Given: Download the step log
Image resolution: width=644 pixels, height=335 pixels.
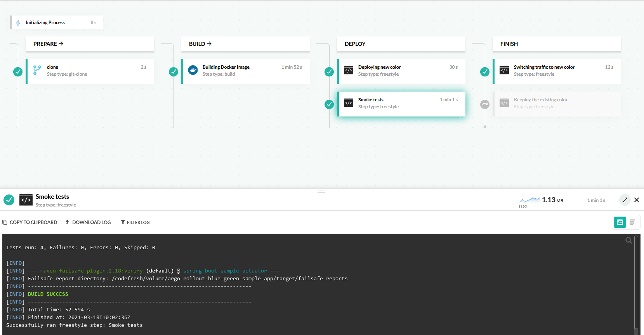Looking at the screenshot, I should click(x=88, y=222).
